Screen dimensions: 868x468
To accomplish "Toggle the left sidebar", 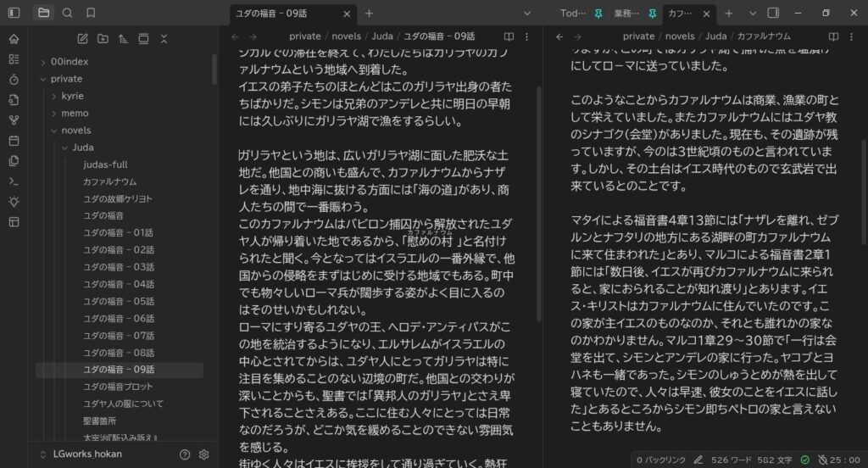I will [x=14, y=13].
